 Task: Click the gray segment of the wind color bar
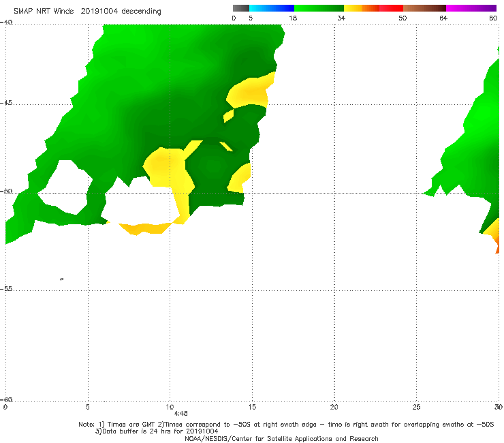pos(241,8)
